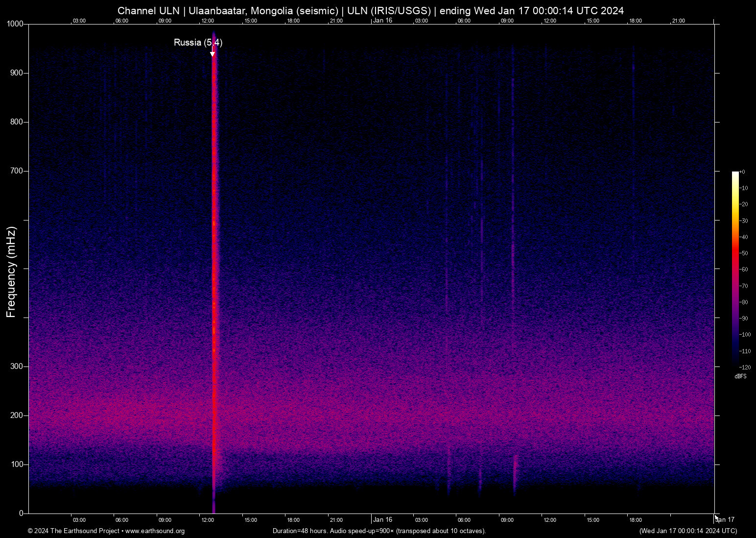Click the Russia (5.4) earthquake arrow marker
The height and width of the screenshot is (538, 756).
click(213, 52)
